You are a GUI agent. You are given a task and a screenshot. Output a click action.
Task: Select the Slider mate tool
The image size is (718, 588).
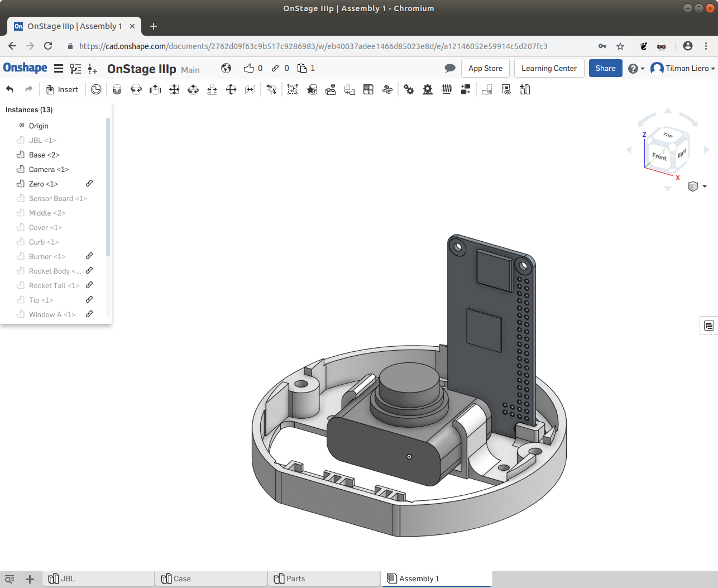coord(155,89)
